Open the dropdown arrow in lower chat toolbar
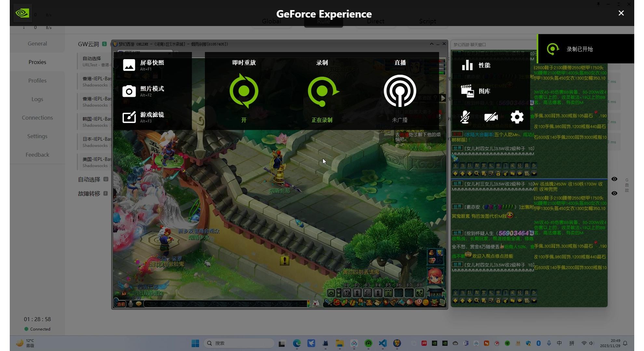 tap(534, 301)
